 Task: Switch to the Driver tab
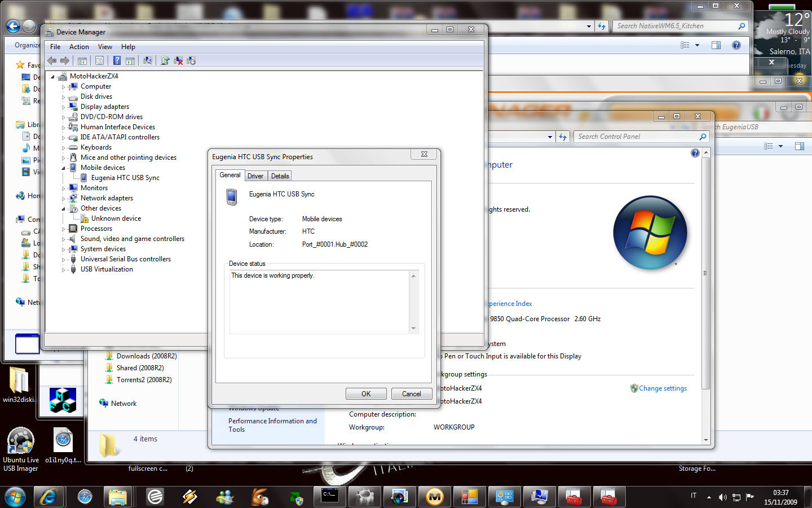coord(255,176)
